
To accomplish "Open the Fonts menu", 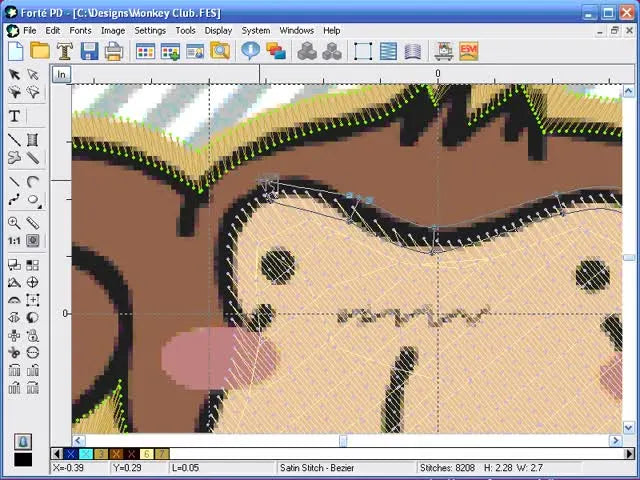I will click(80, 31).
